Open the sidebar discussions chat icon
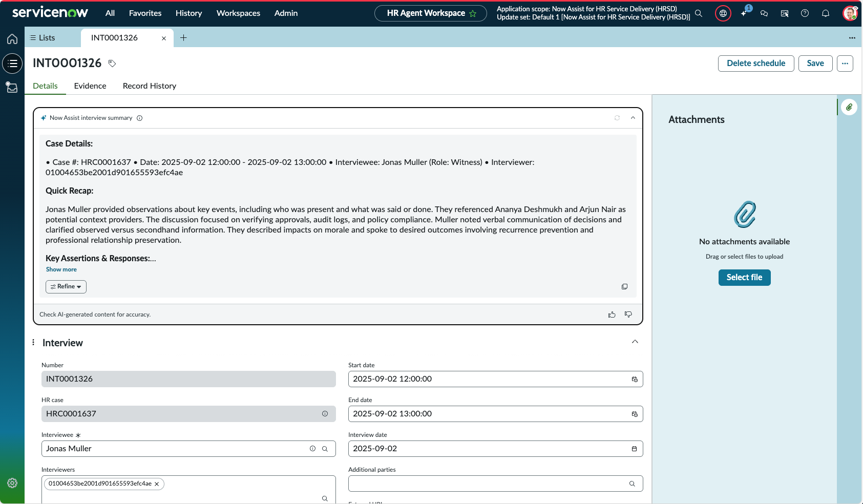This screenshot has height=504, width=863. click(764, 13)
